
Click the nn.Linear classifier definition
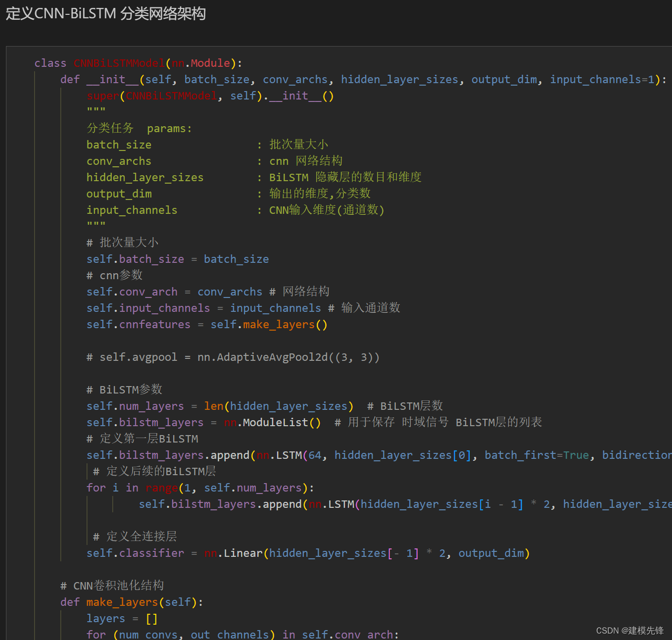(307, 553)
